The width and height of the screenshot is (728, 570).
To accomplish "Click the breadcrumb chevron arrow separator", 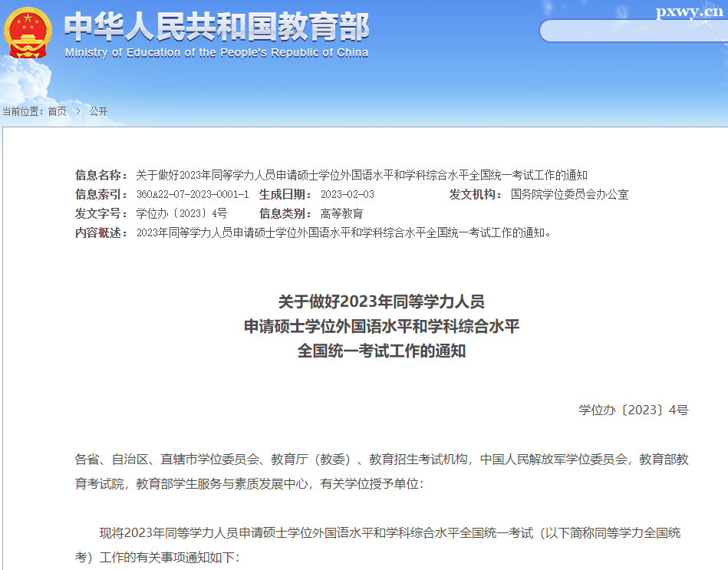I will point(78,111).
